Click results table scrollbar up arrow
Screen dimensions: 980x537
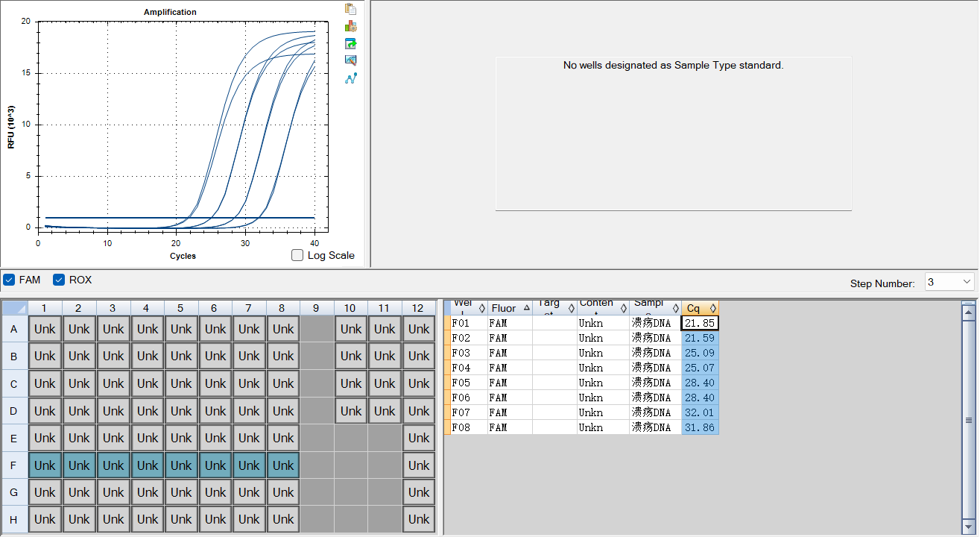click(968, 311)
